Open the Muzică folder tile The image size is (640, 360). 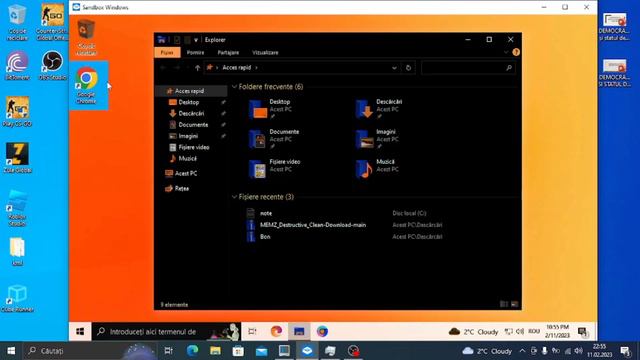[x=376, y=169]
